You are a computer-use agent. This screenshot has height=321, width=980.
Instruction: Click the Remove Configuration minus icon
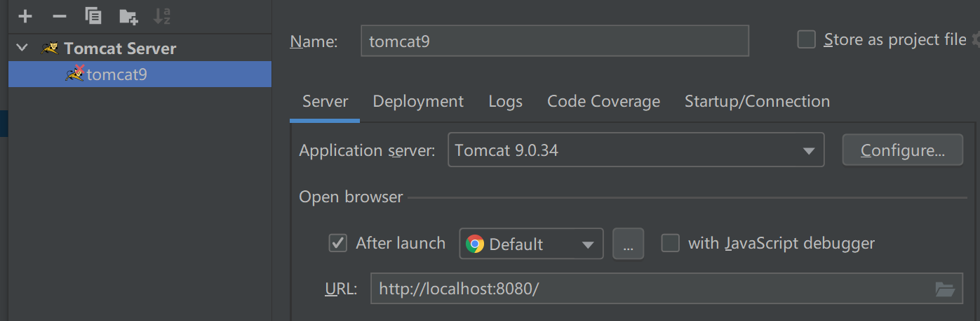(x=60, y=15)
